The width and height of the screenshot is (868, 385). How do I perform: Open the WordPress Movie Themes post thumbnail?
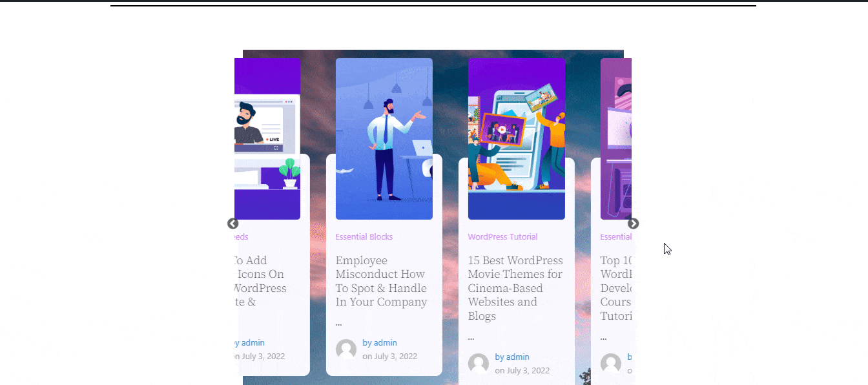point(517,139)
